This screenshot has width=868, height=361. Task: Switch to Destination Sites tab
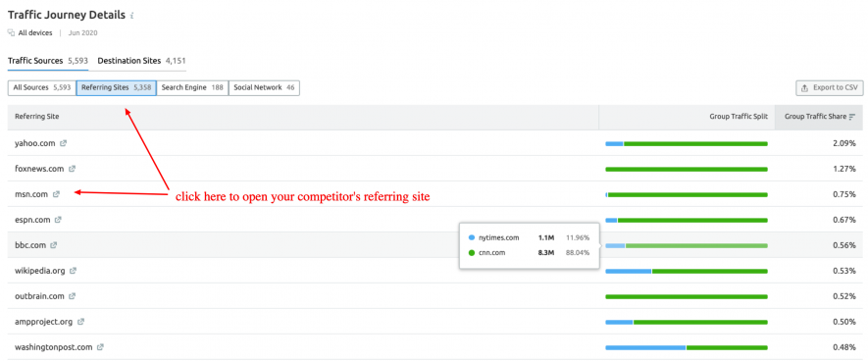141,61
